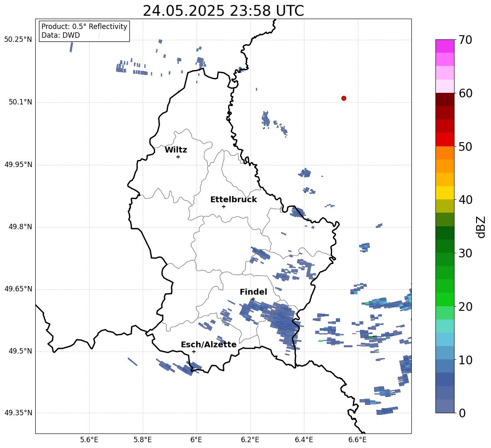Image resolution: width=491 pixels, height=448 pixels.
Task: Click the 70 tick on the colorbar
Action: (x=465, y=40)
